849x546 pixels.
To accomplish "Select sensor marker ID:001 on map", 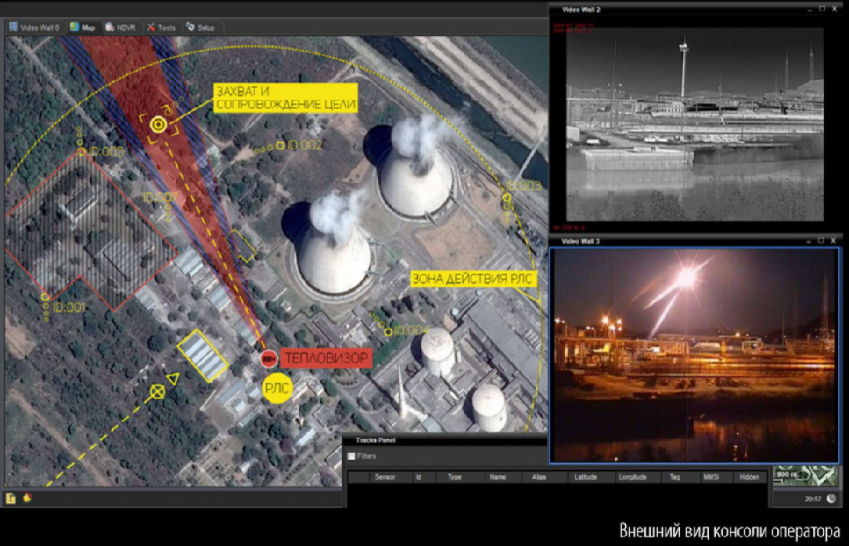I will (x=46, y=296).
